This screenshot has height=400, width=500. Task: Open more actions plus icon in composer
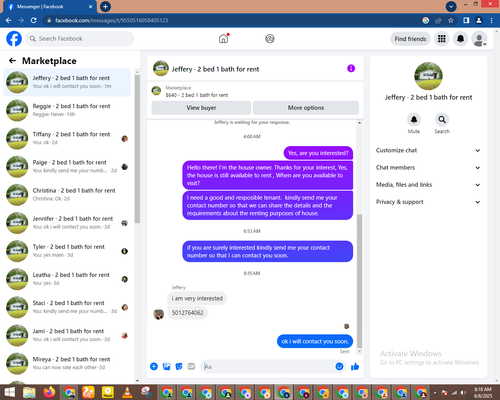click(154, 366)
